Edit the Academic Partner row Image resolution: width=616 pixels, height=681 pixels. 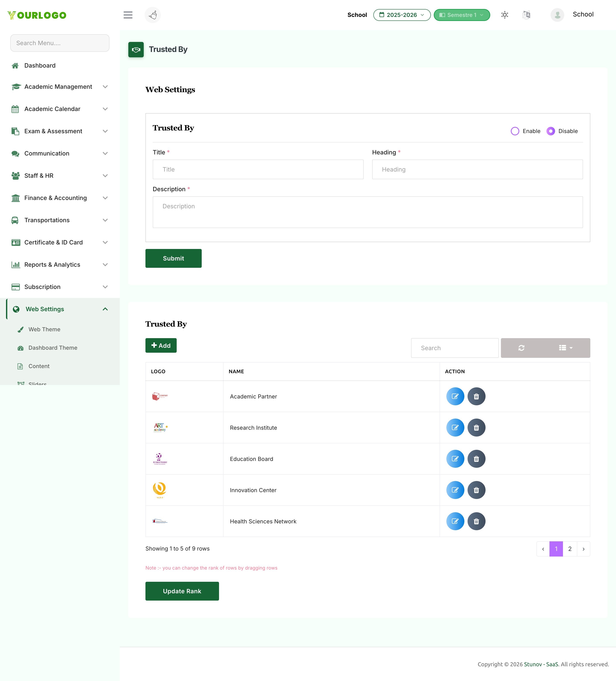(x=455, y=396)
